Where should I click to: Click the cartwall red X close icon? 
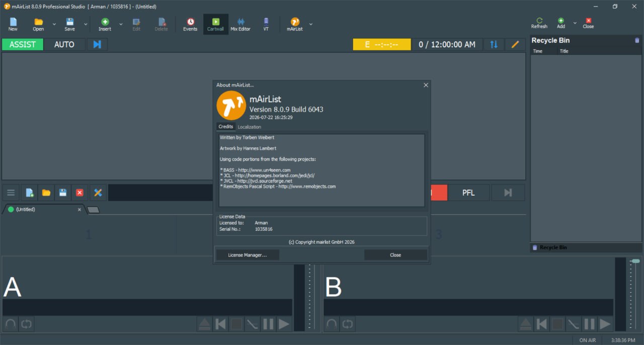click(79, 193)
